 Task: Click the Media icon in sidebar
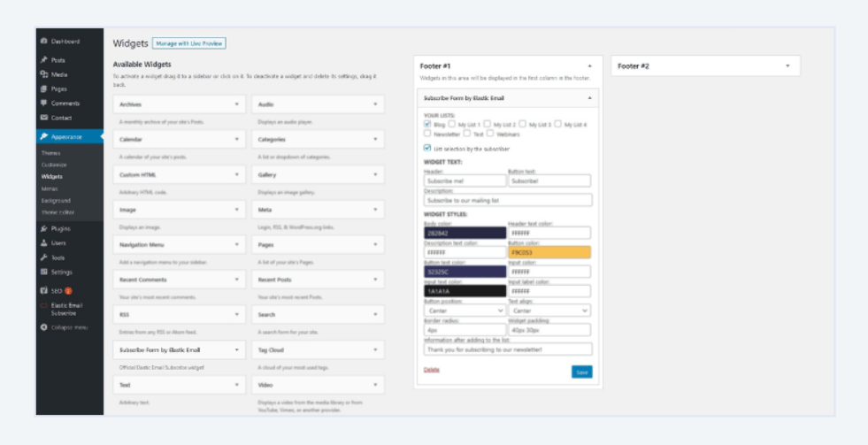44,74
